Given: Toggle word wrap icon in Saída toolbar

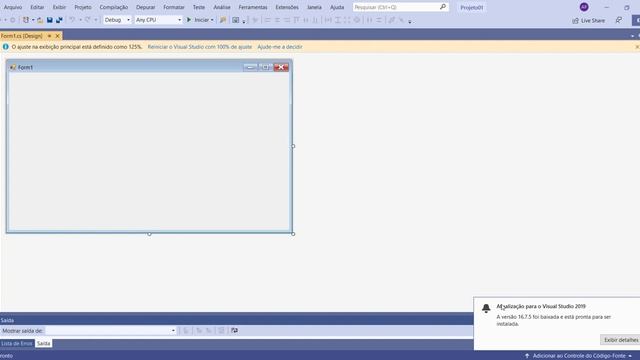Looking at the screenshot, I should coord(234,331).
